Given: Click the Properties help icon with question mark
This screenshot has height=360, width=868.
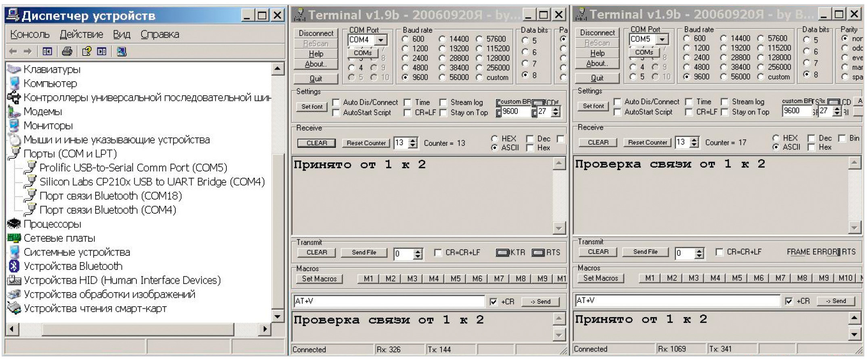Looking at the screenshot, I should click(x=86, y=51).
